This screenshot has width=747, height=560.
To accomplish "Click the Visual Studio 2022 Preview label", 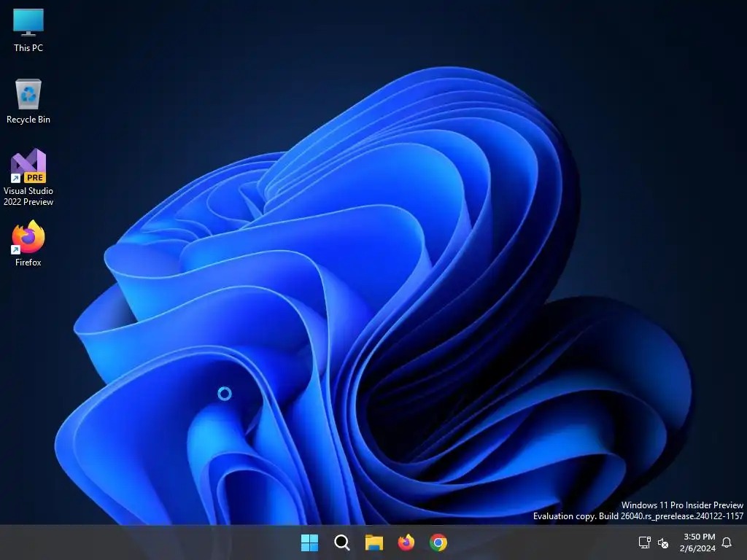I will click(28, 196).
